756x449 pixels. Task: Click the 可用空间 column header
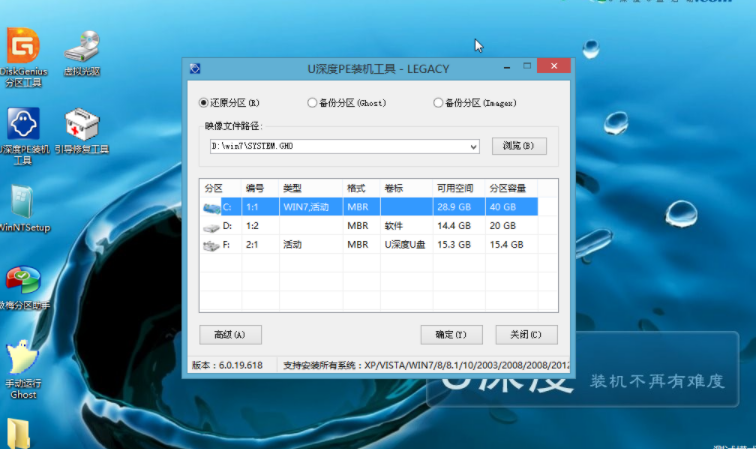coord(455,188)
